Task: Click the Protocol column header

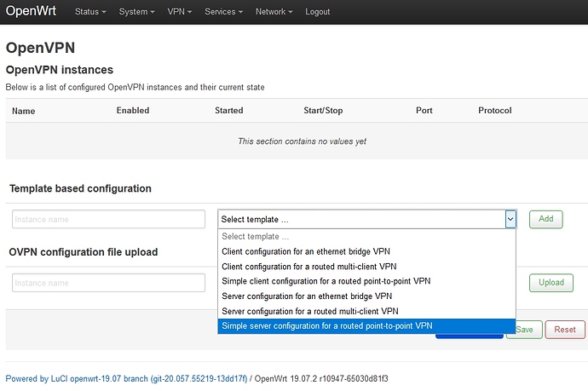Action: coord(494,110)
